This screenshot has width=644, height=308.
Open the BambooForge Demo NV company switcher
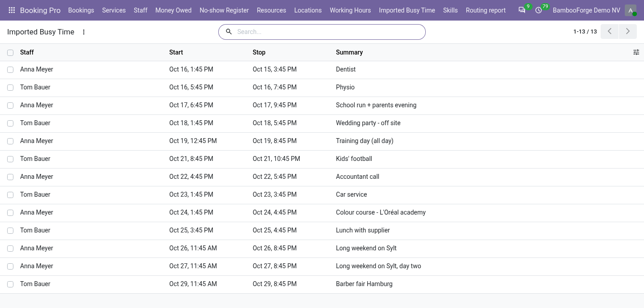point(586,10)
